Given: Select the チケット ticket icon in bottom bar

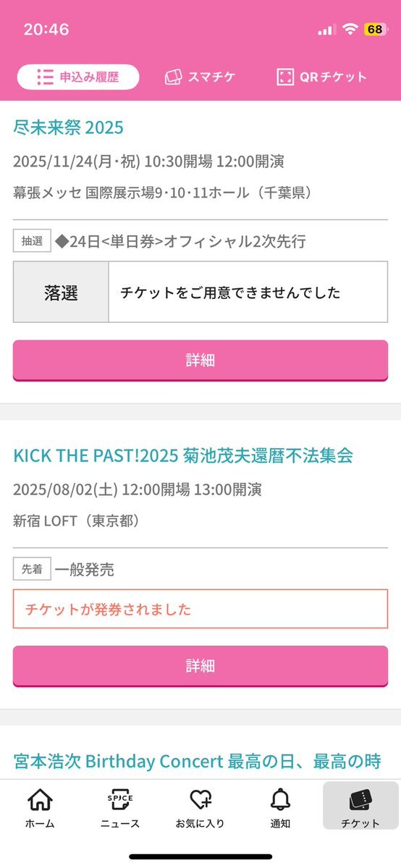Looking at the screenshot, I should click(x=360, y=801).
